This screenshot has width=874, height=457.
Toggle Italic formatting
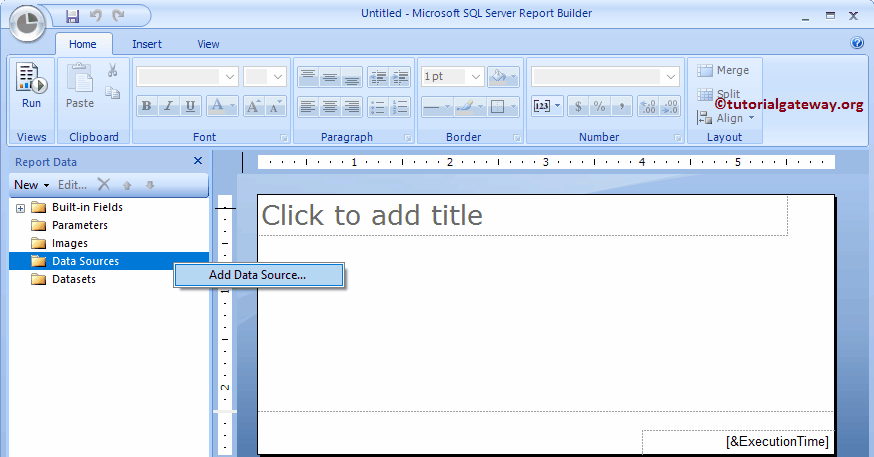[x=168, y=106]
